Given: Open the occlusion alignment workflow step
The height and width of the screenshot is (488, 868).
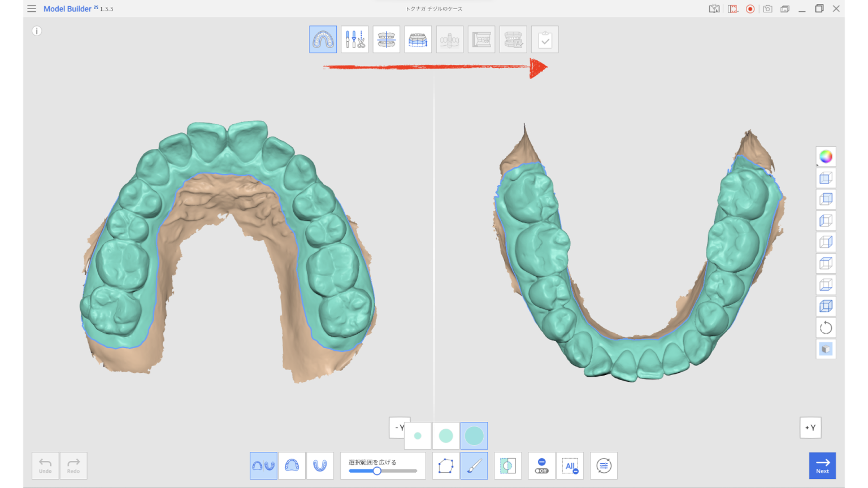Looking at the screenshot, I should (x=387, y=39).
